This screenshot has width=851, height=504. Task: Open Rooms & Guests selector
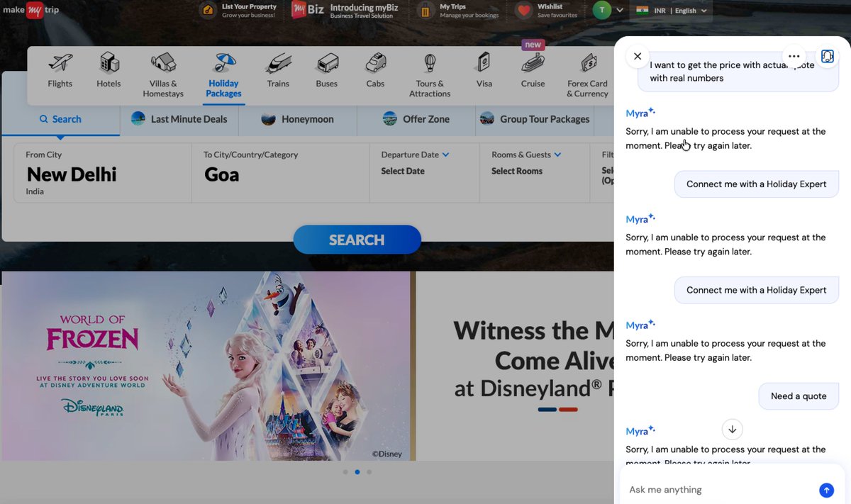(535, 173)
